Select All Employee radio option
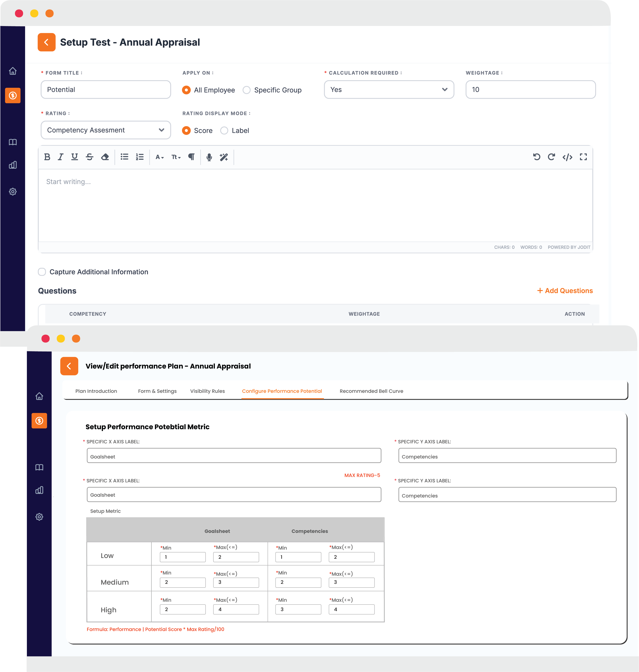 [x=186, y=90]
